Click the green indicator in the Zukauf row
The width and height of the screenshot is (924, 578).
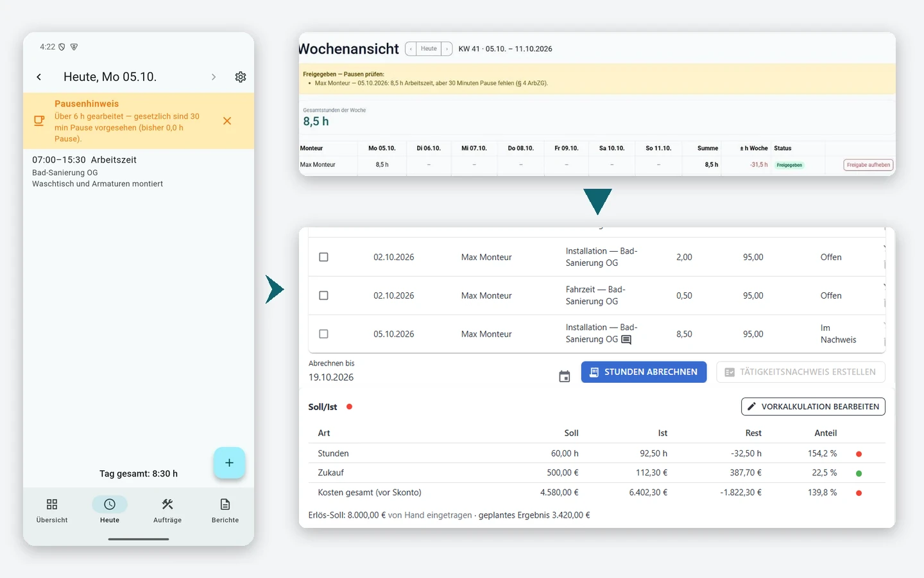pyautogui.click(x=859, y=473)
